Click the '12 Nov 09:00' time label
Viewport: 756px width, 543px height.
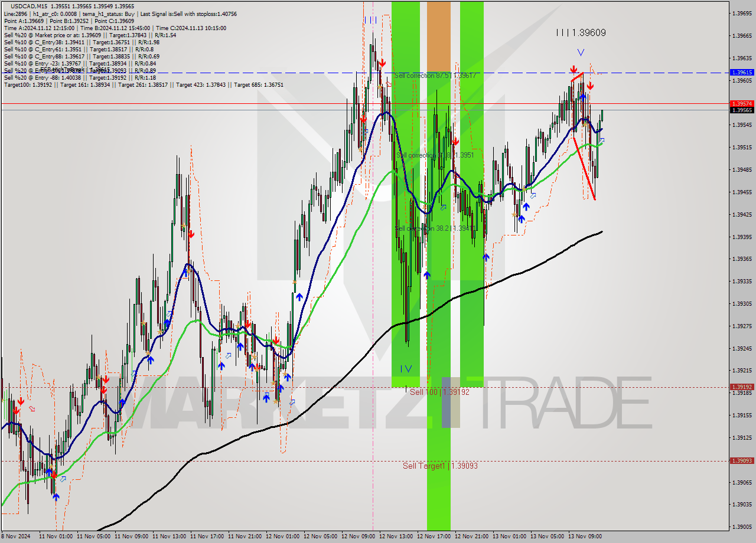pos(358,537)
